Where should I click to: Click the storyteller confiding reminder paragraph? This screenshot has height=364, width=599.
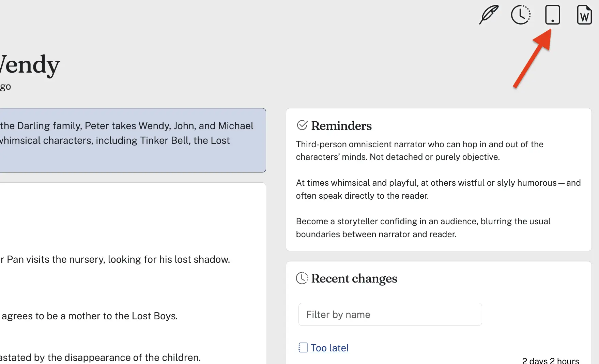(x=423, y=228)
